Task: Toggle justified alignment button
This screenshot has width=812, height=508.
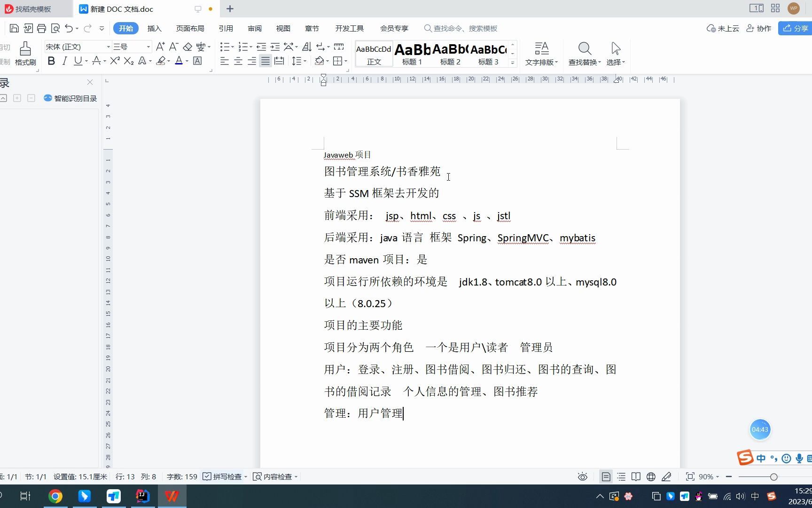Action: 265,61
